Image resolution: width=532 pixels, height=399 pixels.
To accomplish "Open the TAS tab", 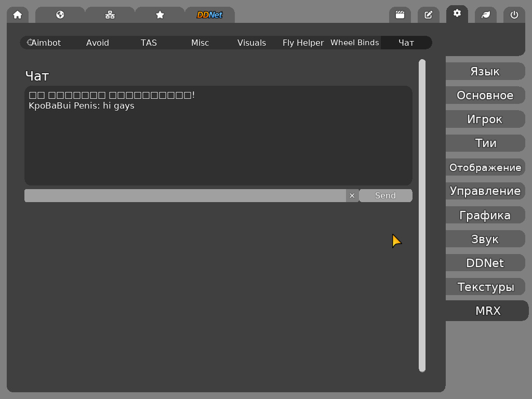I will point(149,43).
